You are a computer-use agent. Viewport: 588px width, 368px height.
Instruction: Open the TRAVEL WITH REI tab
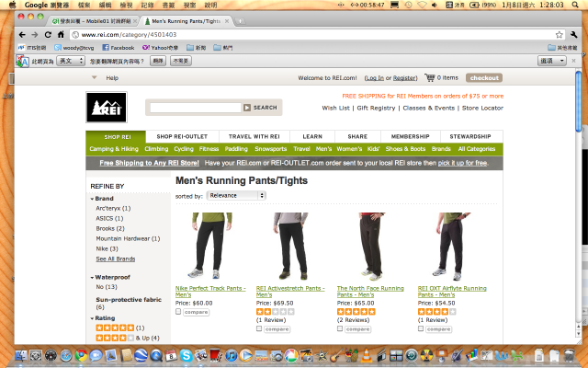point(254,137)
